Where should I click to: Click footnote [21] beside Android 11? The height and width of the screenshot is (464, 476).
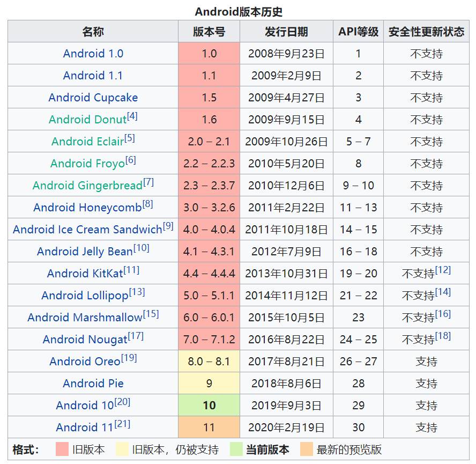coord(122,424)
